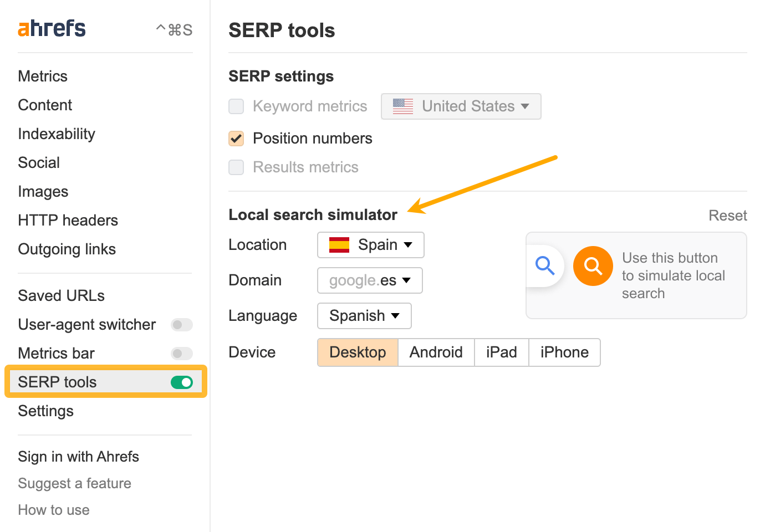Click the blue magnifying glass search icon
Viewport: 765px width, 532px height.
click(x=545, y=265)
